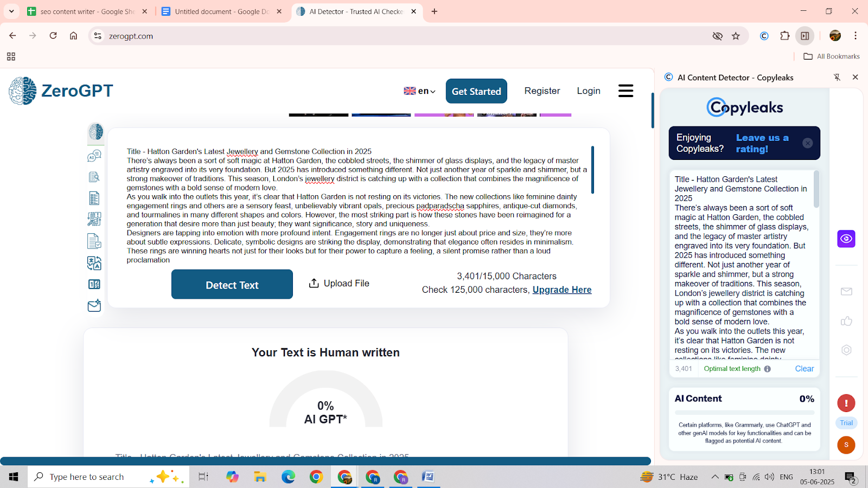Click the AI Content 0% progress bar
Image resolution: width=868 pixels, height=488 pixels.
[x=744, y=413]
